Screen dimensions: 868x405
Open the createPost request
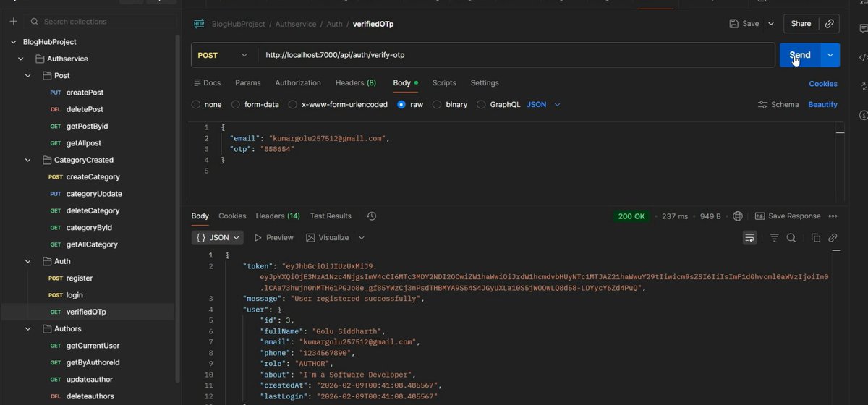coord(85,93)
